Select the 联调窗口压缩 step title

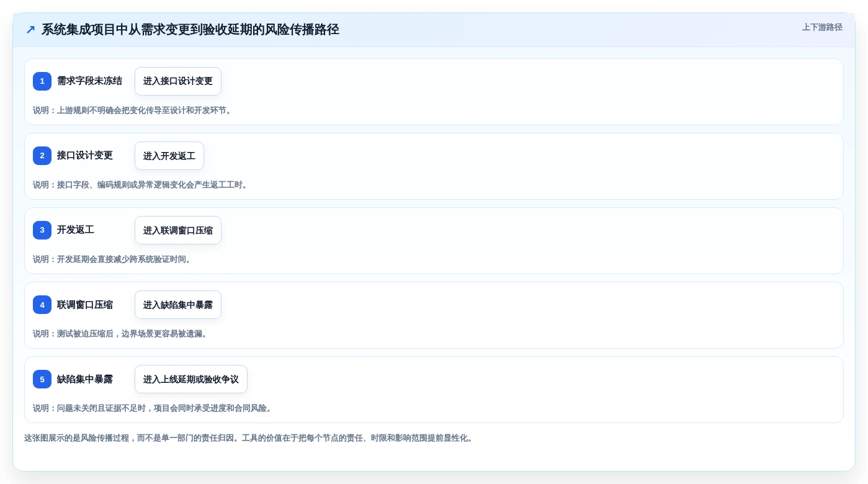point(85,305)
